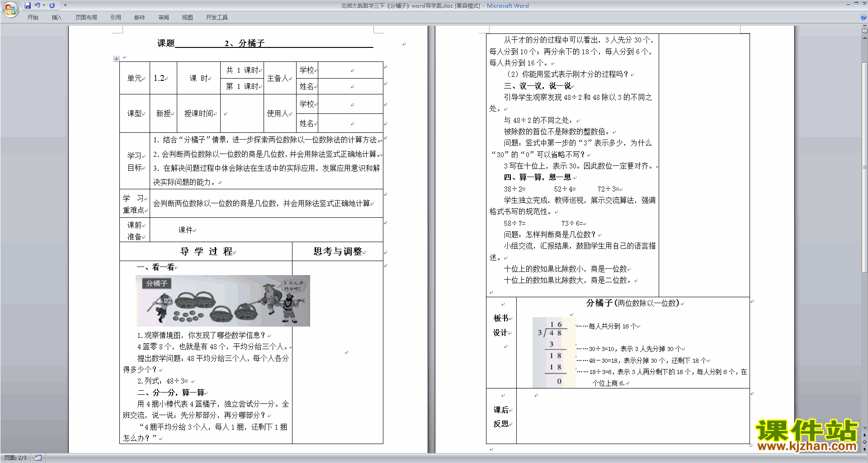
Task: Click the 课型 cell
Action: [134, 113]
